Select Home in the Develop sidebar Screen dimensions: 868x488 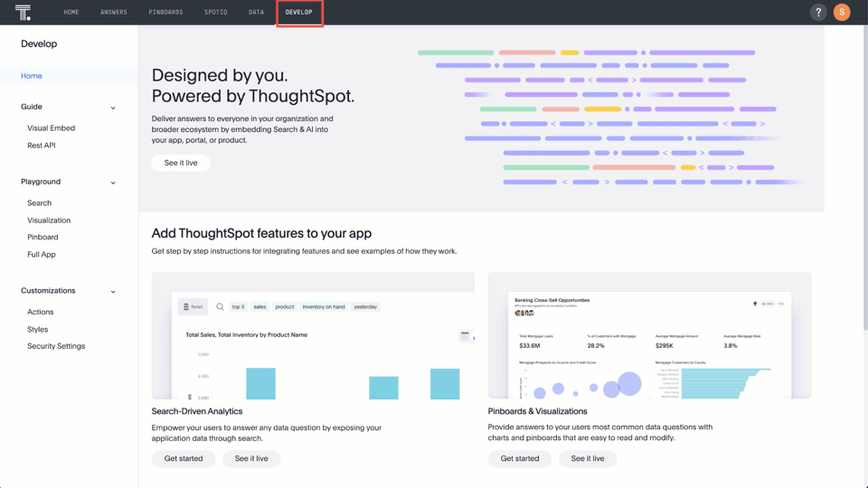[x=32, y=76]
